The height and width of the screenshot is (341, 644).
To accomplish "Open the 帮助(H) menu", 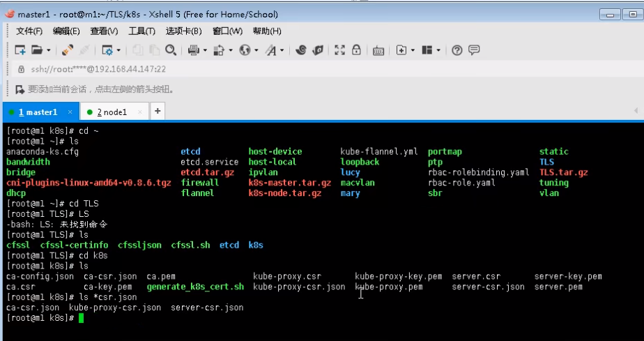I will click(x=267, y=31).
